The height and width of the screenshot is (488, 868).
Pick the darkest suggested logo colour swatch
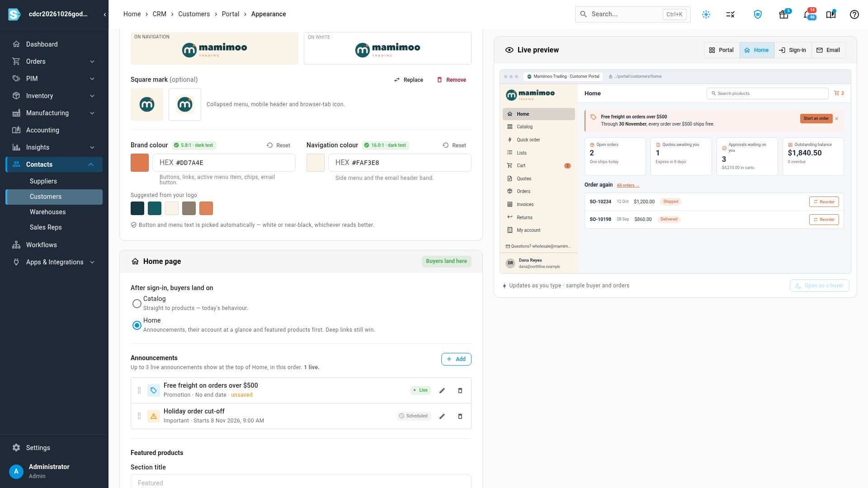(137, 208)
